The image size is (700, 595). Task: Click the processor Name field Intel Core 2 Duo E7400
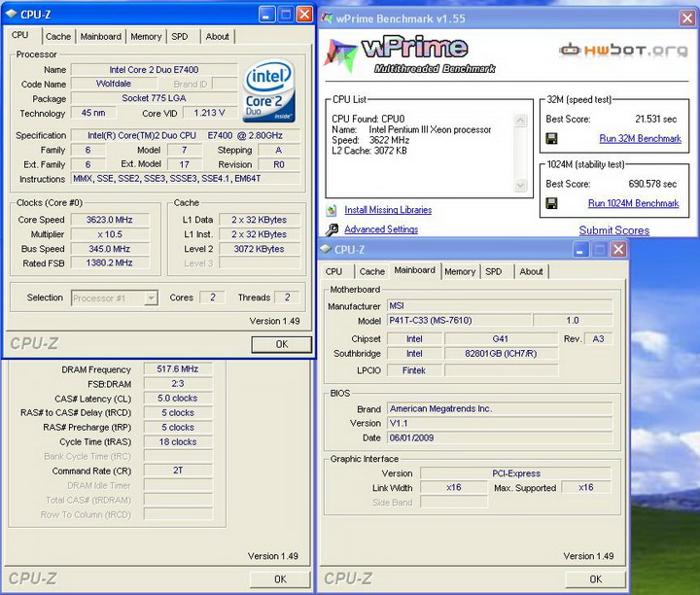pos(154,70)
